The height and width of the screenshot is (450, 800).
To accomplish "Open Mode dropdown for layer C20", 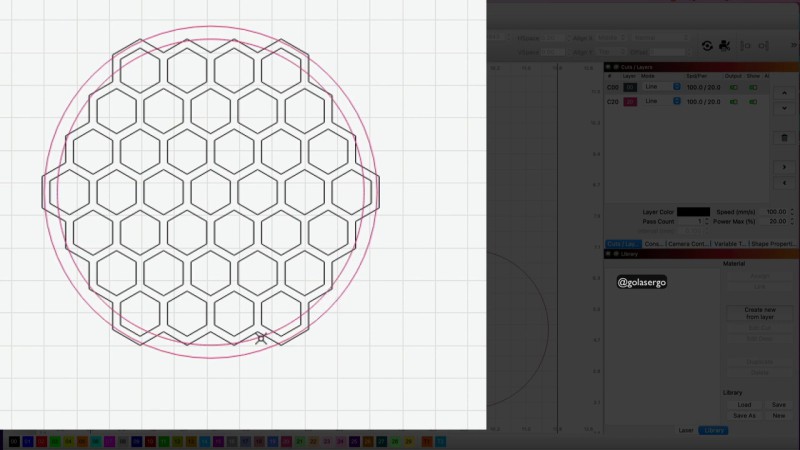I will coord(677,101).
